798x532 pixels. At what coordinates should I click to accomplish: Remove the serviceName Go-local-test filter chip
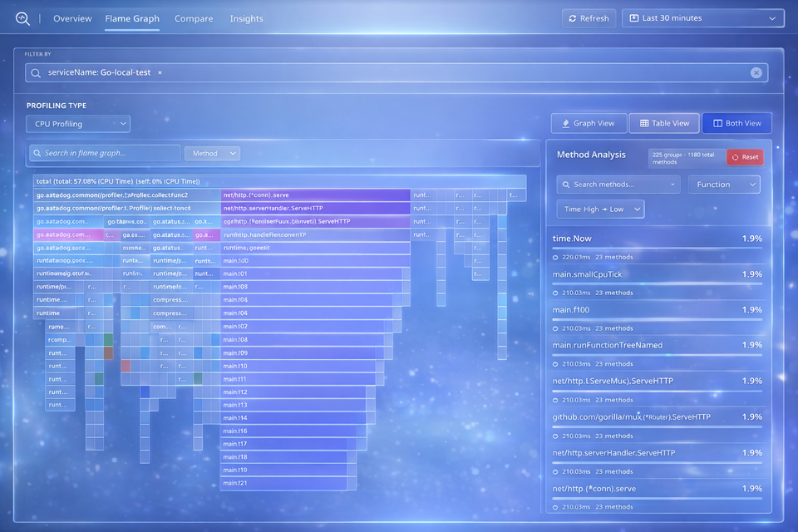coord(158,72)
